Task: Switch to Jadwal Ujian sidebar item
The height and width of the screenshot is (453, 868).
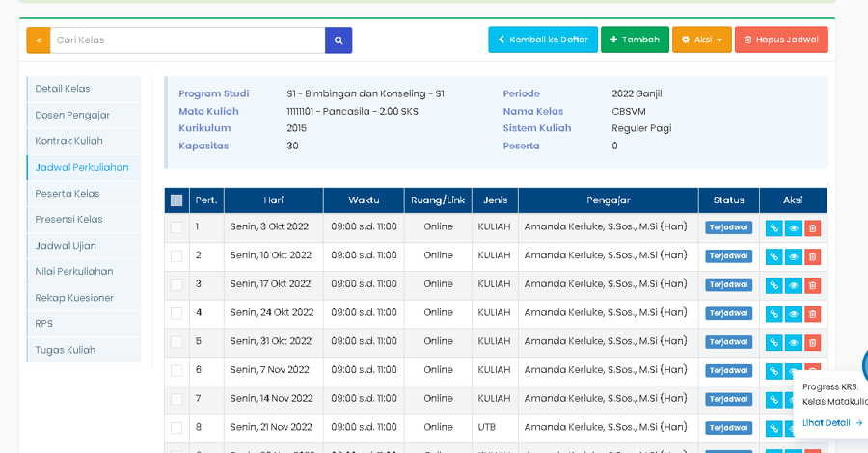Action: (x=66, y=246)
